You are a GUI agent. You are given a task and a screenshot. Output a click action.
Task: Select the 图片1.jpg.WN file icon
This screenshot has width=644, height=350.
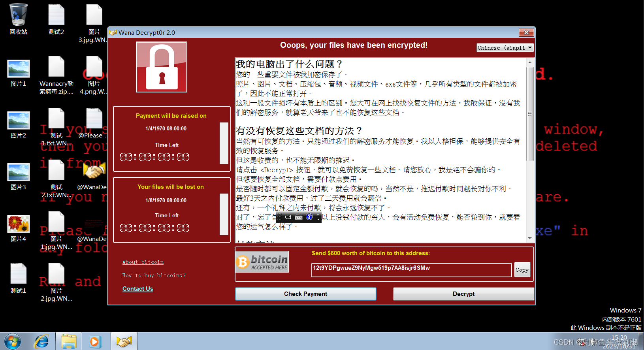pyautogui.click(x=56, y=230)
